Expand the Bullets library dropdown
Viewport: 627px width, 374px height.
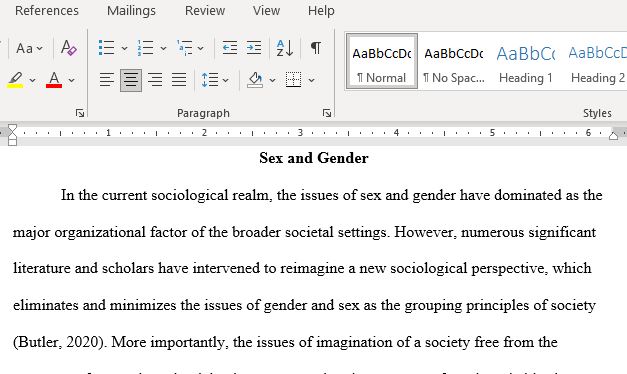point(124,48)
